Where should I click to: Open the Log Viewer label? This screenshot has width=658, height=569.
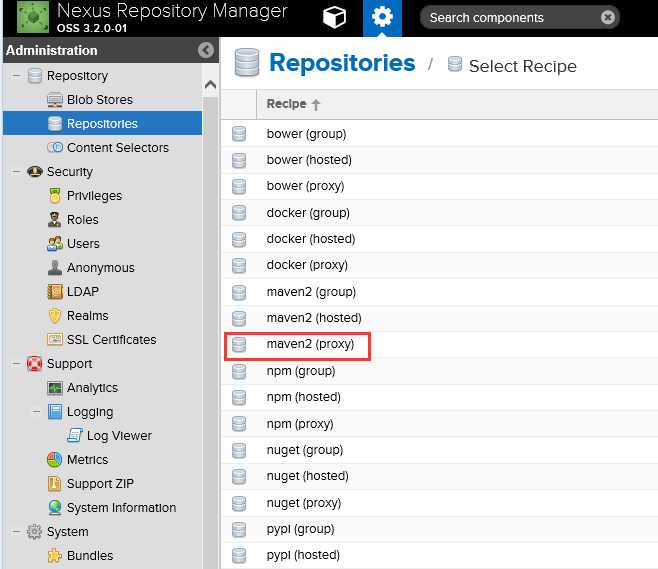click(x=119, y=436)
